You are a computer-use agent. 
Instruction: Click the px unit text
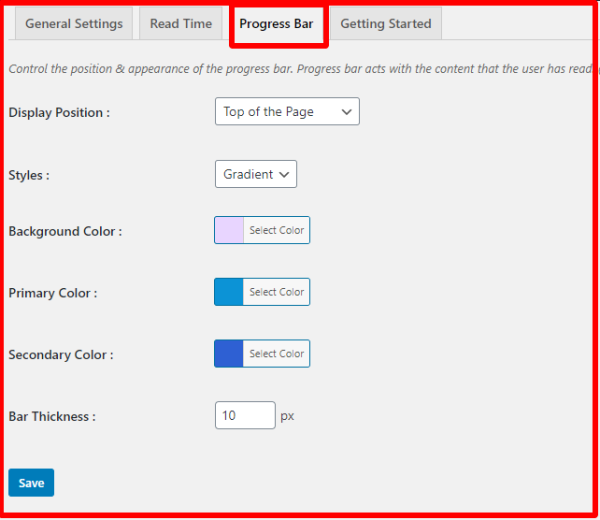(287, 416)
